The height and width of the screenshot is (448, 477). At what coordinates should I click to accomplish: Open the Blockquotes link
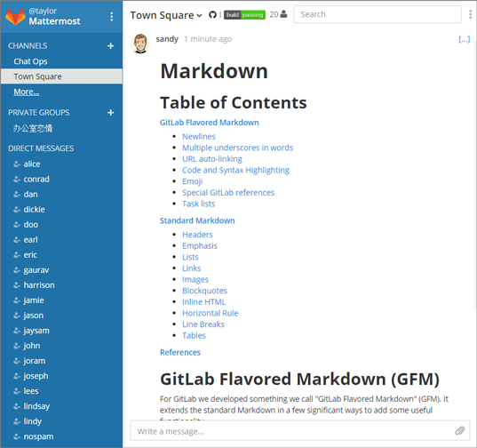(x=204, y=291)
